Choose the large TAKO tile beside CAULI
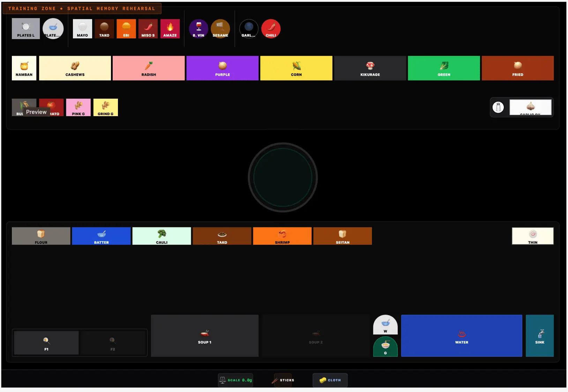This screenshot has height=392, width=568. [222, 236]
